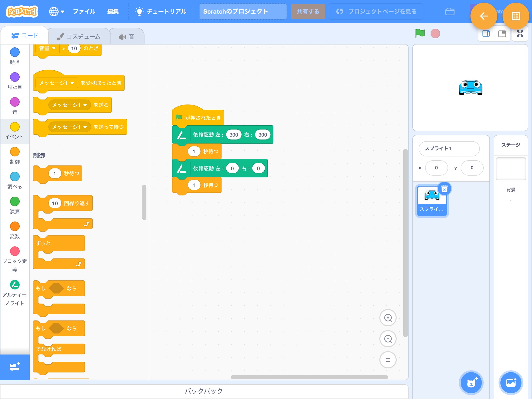532x399 pixels.
Task: Reset workspace zoom with the equals button
Action: (x=388, y=360)
